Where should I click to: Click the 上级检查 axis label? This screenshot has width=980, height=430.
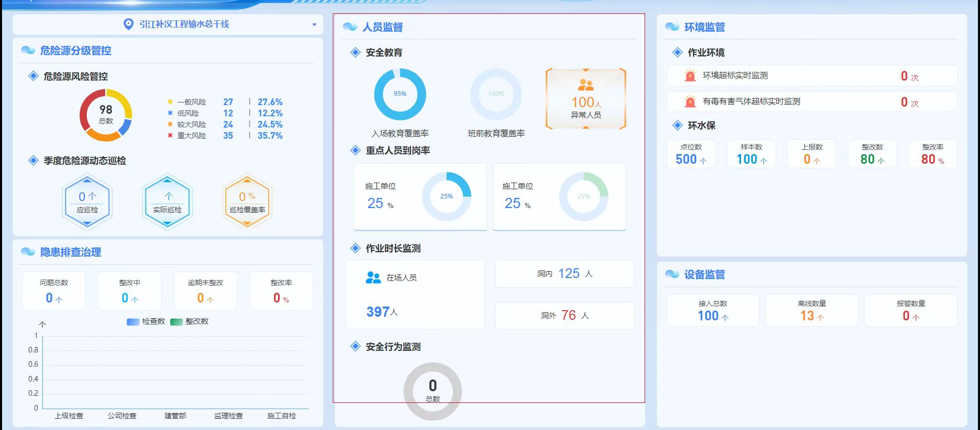pos(69,416)
